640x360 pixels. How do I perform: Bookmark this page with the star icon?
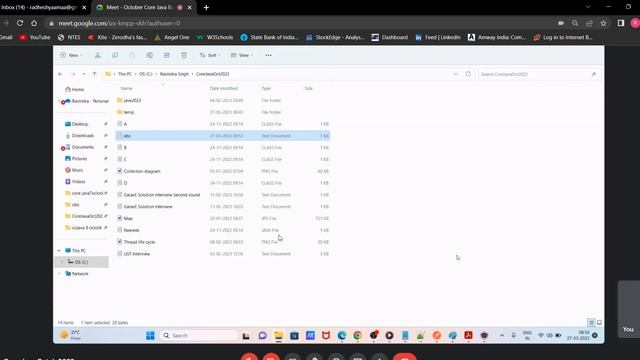coord(603,23)
